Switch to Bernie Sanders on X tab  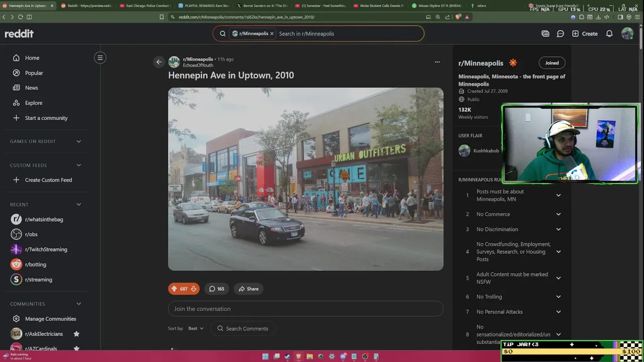point(262,6)
